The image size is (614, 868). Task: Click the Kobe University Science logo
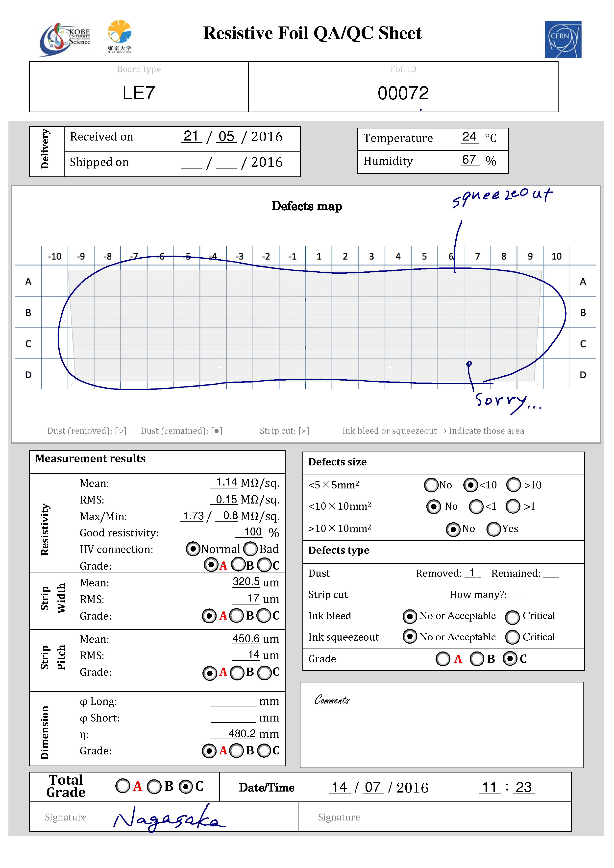point(65,39)
